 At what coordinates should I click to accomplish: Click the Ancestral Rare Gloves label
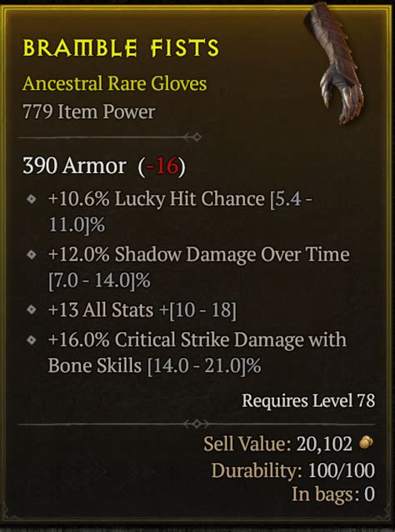coord(114,83)
